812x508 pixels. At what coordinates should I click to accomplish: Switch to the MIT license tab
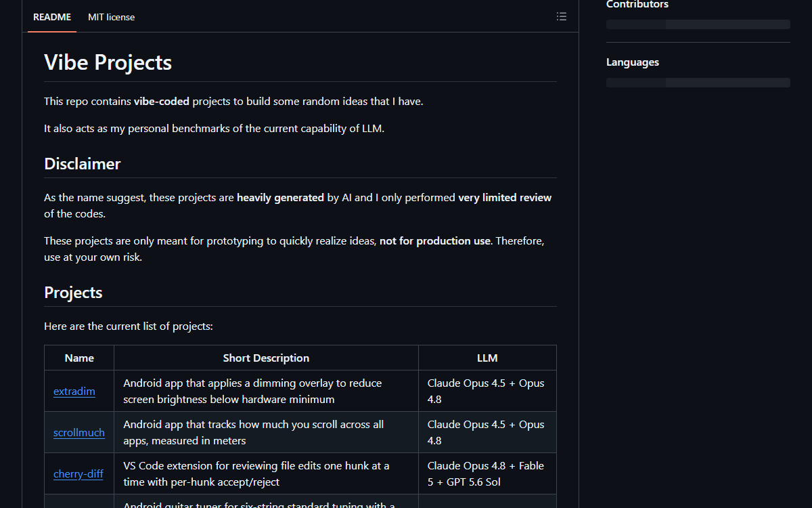111,17
